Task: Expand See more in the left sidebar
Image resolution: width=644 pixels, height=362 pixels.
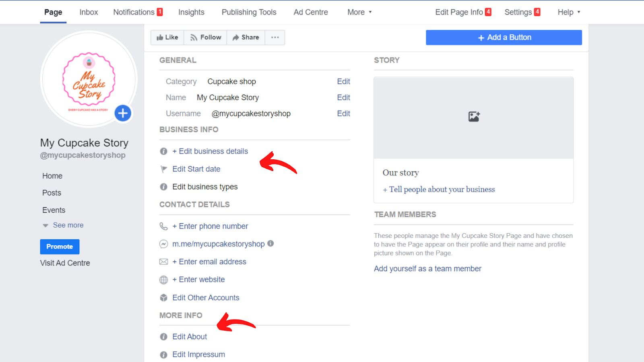Action: [63, 225]
